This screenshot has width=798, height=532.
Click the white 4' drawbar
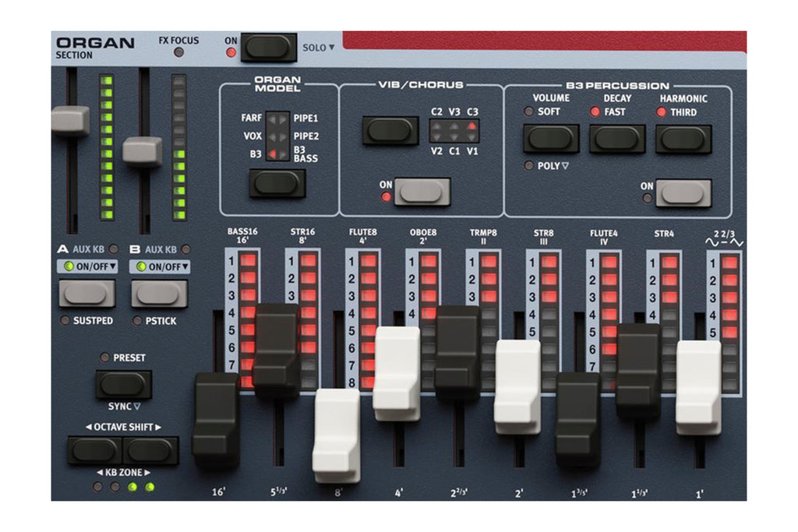[397, 374]
